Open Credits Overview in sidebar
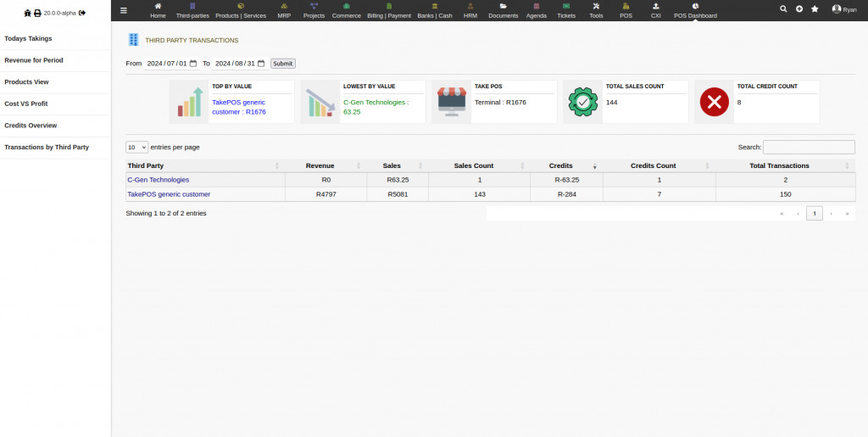This screenshot has width=868, height=437. (31, 126)
